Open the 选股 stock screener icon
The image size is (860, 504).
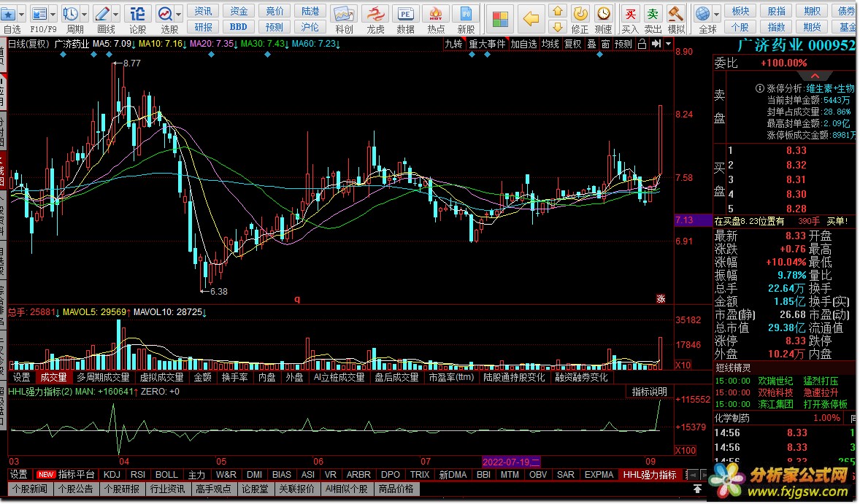click(165, 14)
